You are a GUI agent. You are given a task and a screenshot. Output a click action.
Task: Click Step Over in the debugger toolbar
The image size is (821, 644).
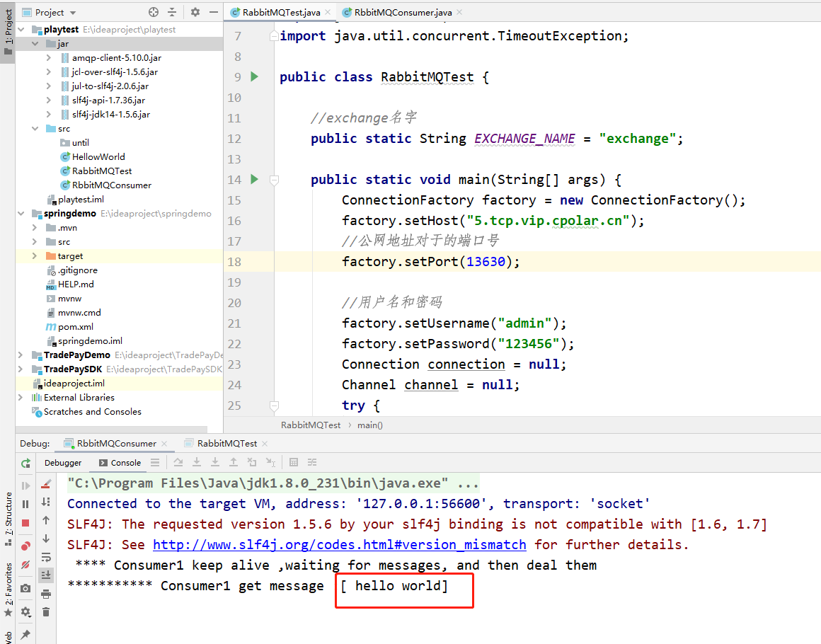click(178, 462)
